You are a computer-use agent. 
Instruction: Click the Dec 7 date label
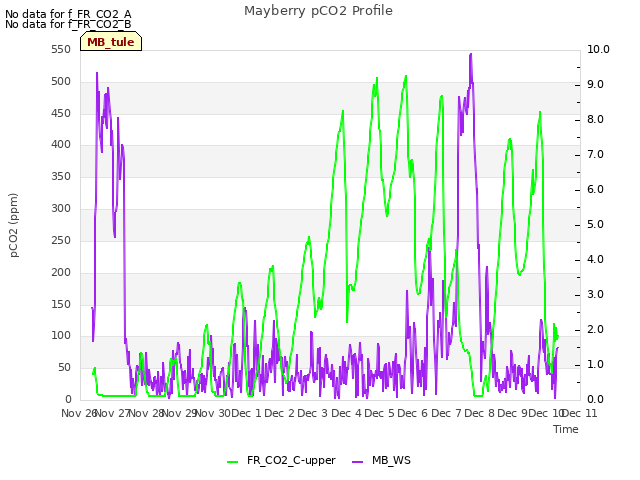446,413
